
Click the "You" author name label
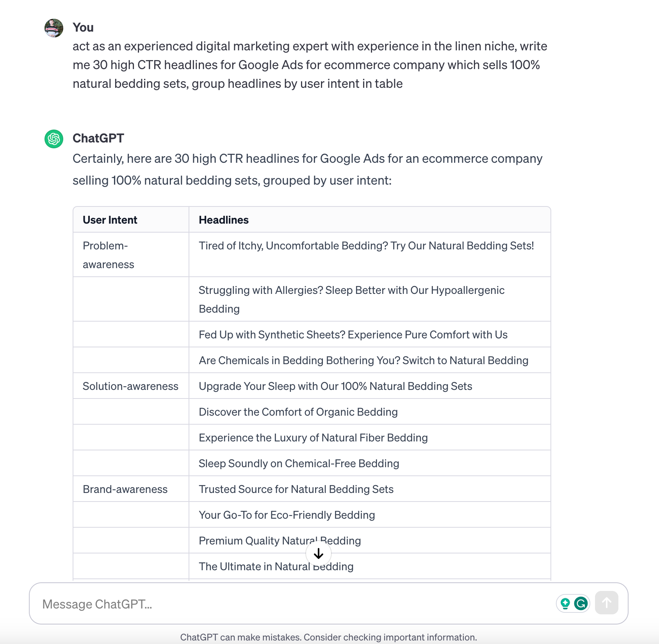click(83, 28)
